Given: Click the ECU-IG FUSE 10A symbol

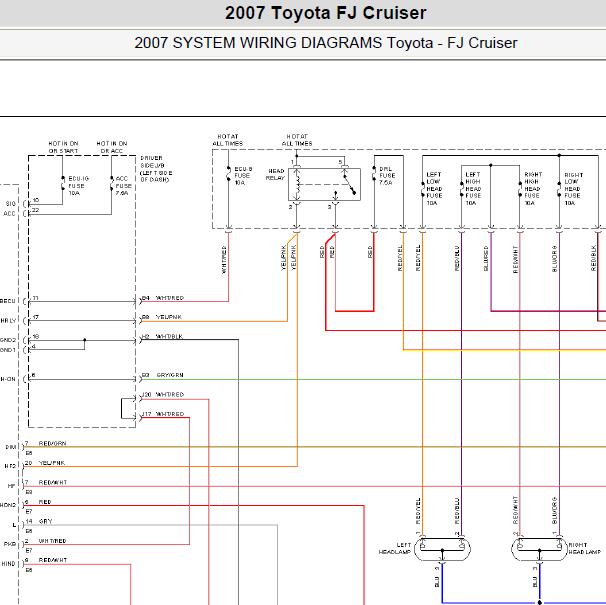Looking at the screenshot, I should [x=63, y=184].
